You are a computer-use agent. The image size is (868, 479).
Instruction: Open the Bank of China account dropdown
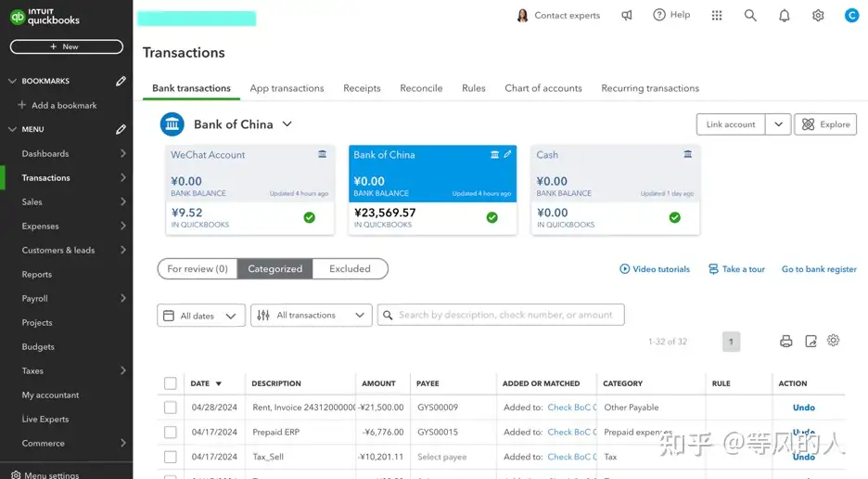[x=287, y=124]
